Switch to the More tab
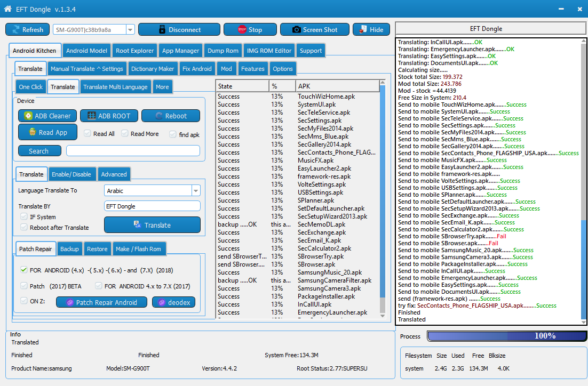 click(x=162, y=87)
